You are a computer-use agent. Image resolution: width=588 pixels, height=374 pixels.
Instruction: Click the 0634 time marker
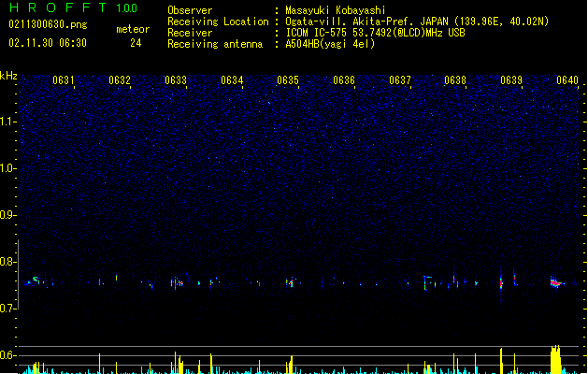tap(232, 80)
